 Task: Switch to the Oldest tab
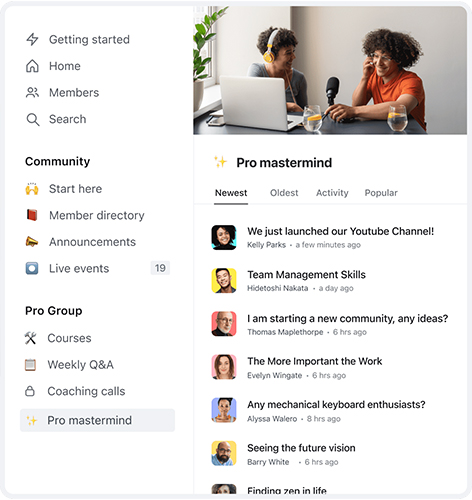point(284,193)
